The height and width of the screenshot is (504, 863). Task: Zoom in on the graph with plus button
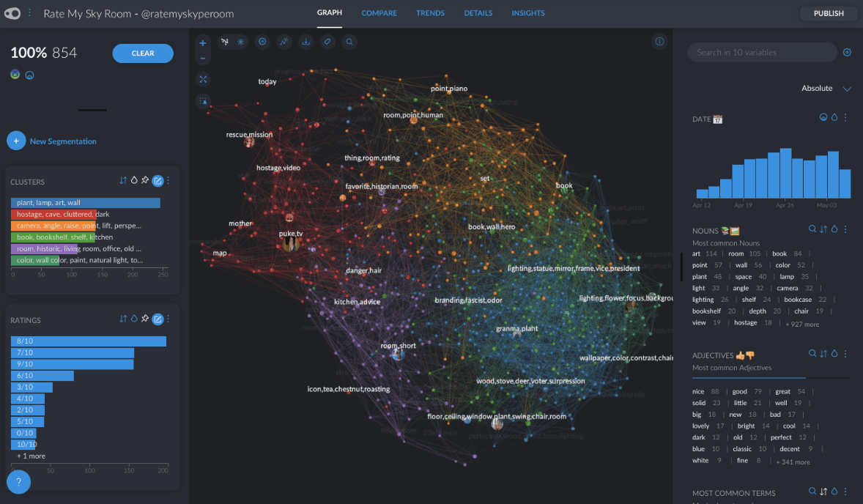click(x=203, y=42)
